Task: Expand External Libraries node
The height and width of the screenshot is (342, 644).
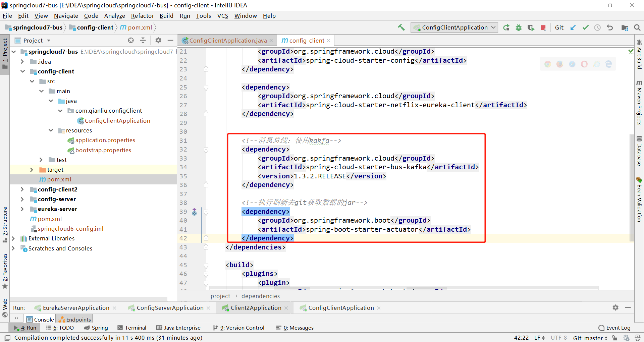Action: pyautogui.click(x=13, y=238)
